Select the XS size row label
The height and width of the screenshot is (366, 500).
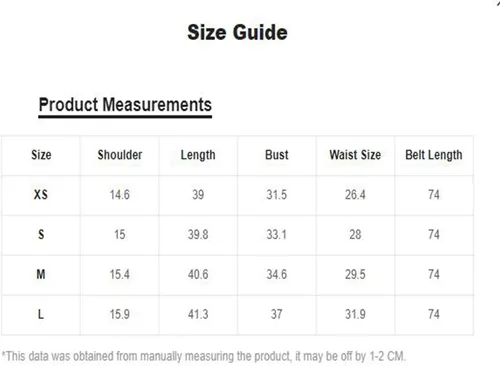41,195
